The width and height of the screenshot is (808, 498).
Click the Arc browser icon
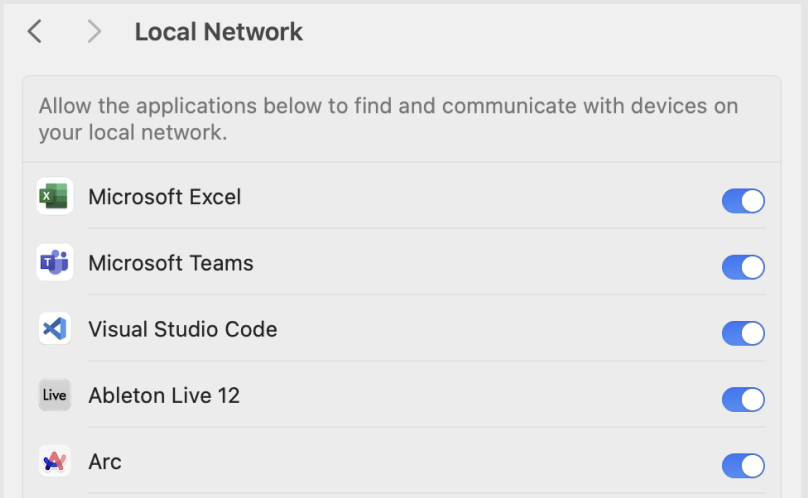[55, 461]
